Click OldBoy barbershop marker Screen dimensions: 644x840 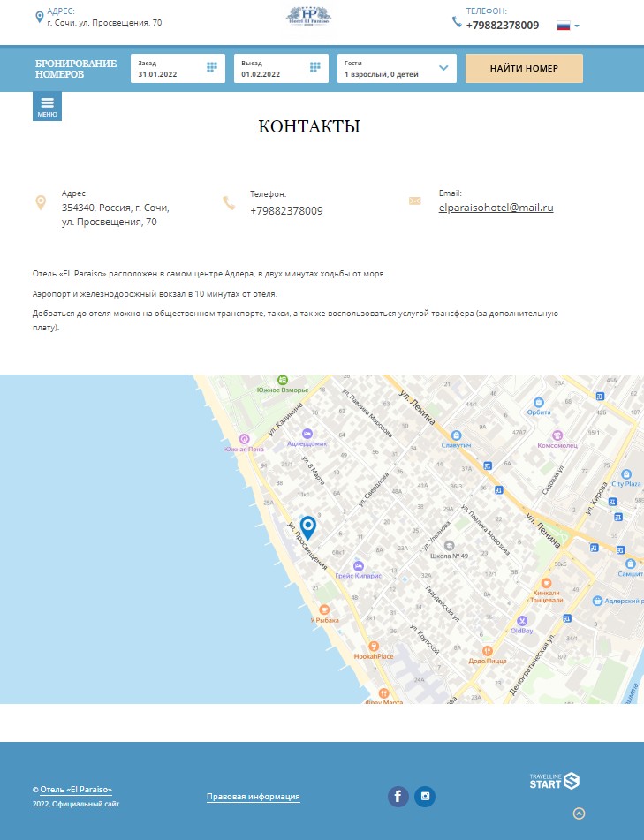click(522, 621)
